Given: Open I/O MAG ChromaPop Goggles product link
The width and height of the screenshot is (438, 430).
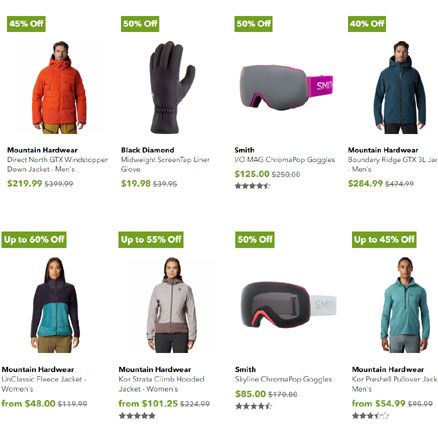Looking at the screenshot, I should click(285, 160).
